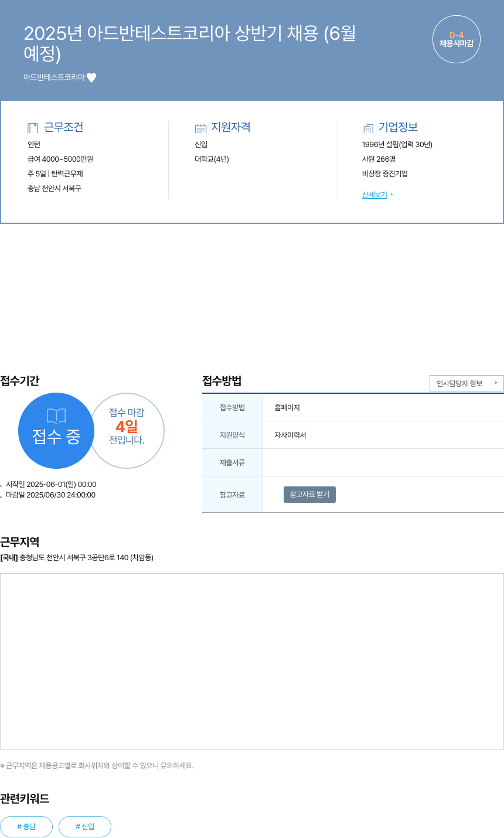Click the 기업정보 heading
The width and height of the screenshot is (504, 838).
(x=398, y=127)
